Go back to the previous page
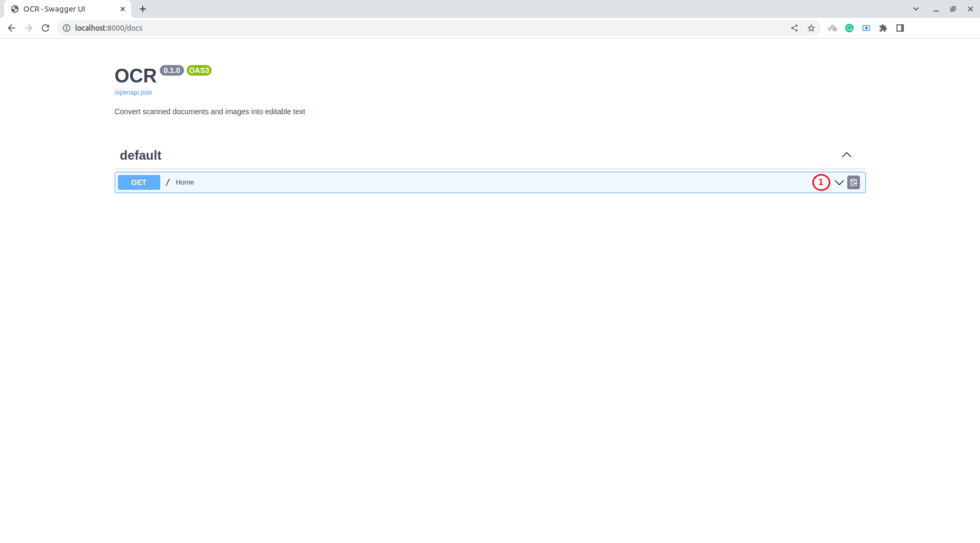980x543 pixels. click(x=12, y=28)
